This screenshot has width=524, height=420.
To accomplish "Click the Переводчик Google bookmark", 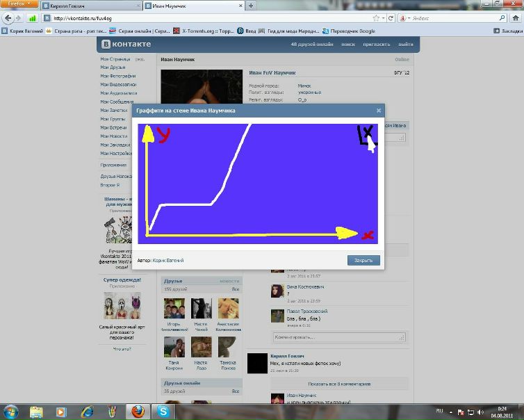I will 353,31.
